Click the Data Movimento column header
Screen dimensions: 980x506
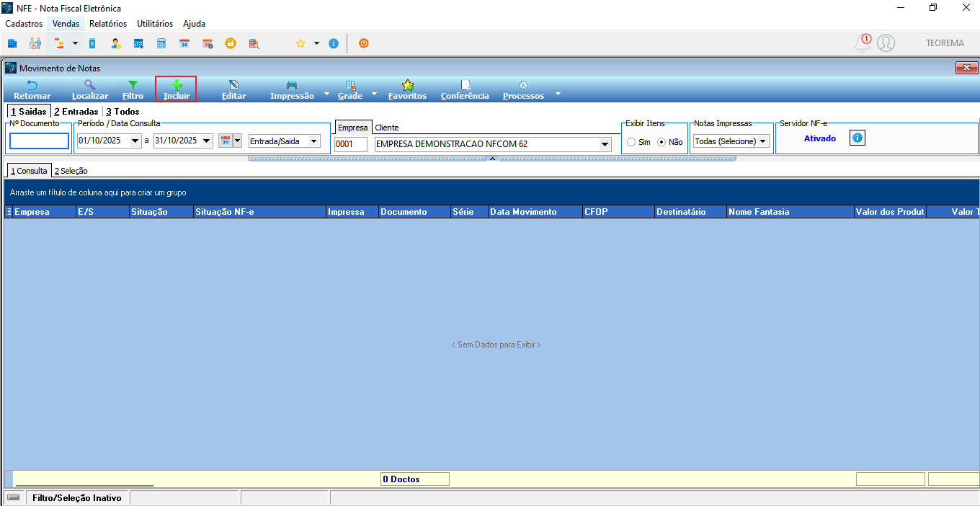point(535,212)
